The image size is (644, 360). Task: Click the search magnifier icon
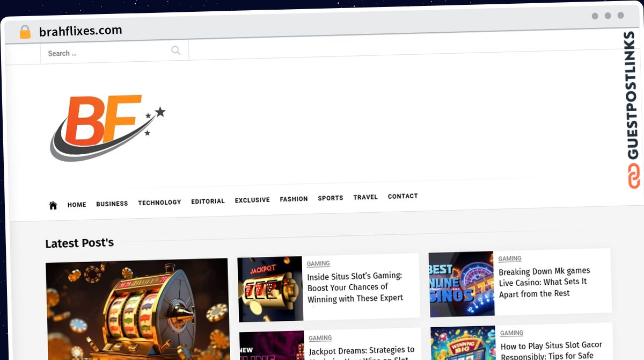coord(175,51)
